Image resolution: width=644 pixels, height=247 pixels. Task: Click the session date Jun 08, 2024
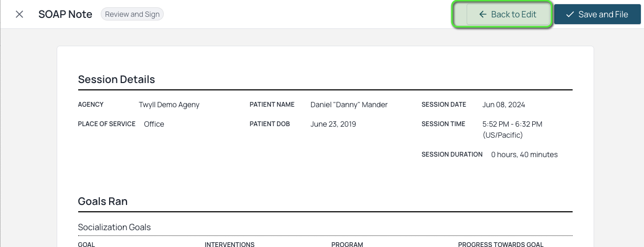(x=504, y=105)
